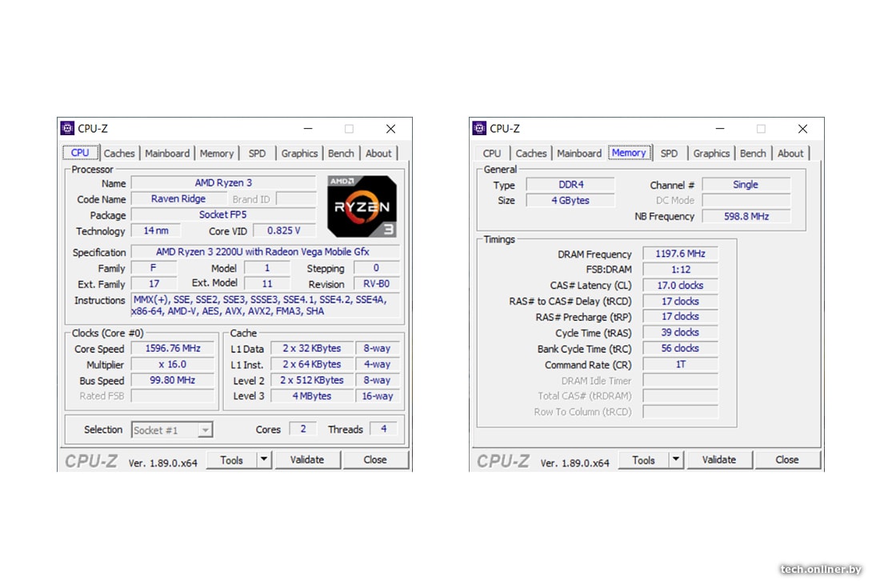Select the Memory tab in right window
Image resolution: width=880 pixels, height=588 pixels.
pos(629,153)
